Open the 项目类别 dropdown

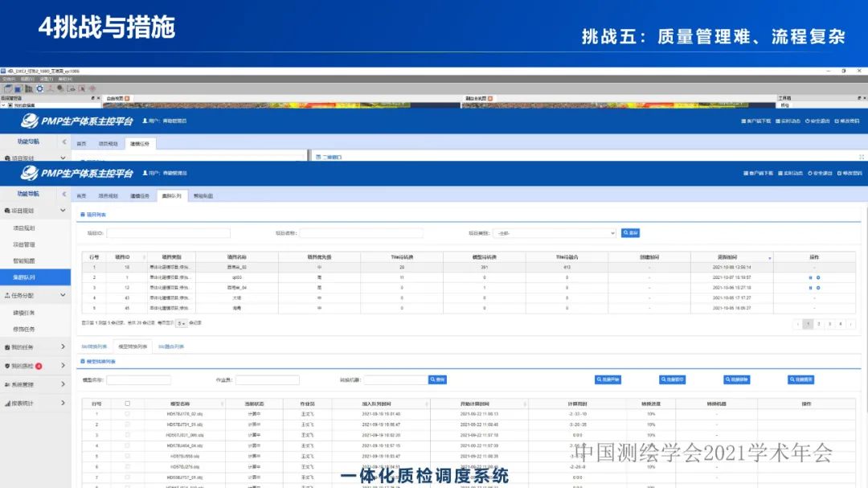[x=553, y=233]
